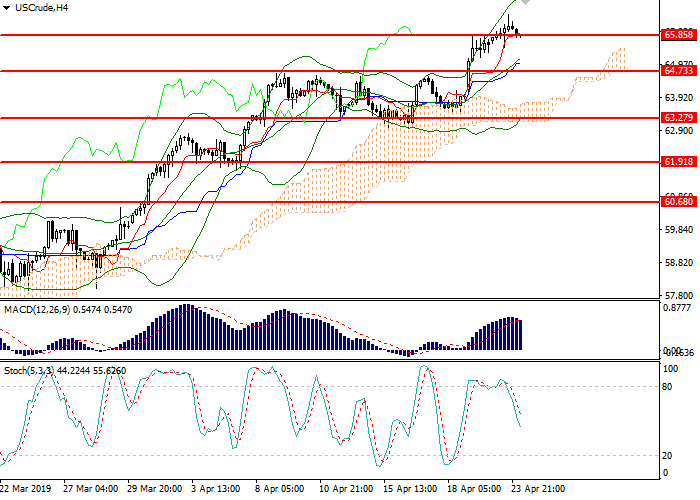The image size is (700, 500).
Task: Click the 61.918 red price level tag
Action: pyautogui.click(x=678, y=161)
